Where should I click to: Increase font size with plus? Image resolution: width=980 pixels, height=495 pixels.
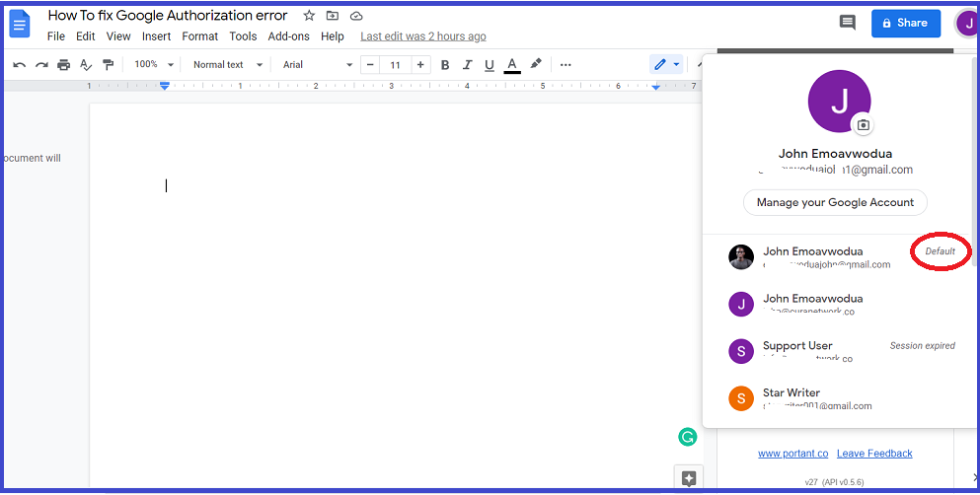[420, 64]
